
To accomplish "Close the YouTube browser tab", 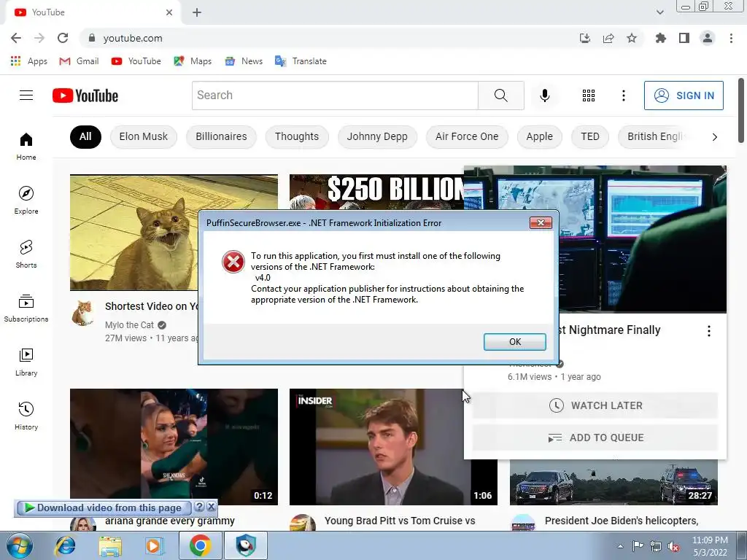I will coord(169,12).
